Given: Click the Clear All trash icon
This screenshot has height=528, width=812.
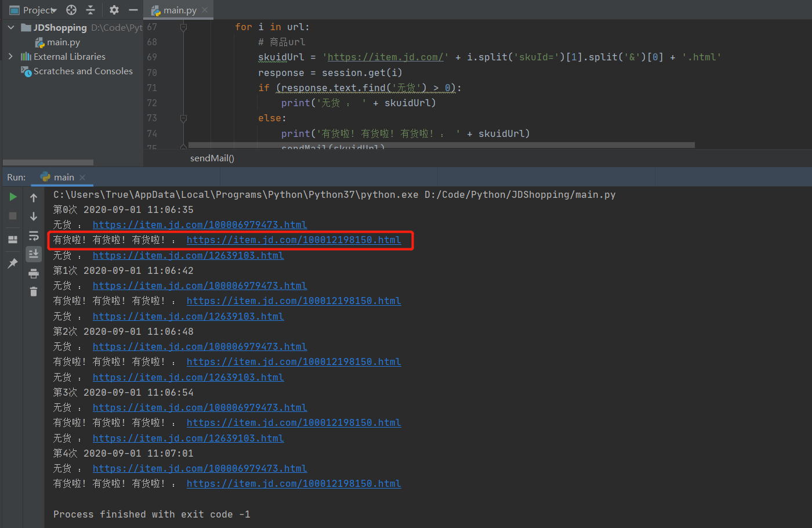Looking at the screenshot, I should pos(34,291).
